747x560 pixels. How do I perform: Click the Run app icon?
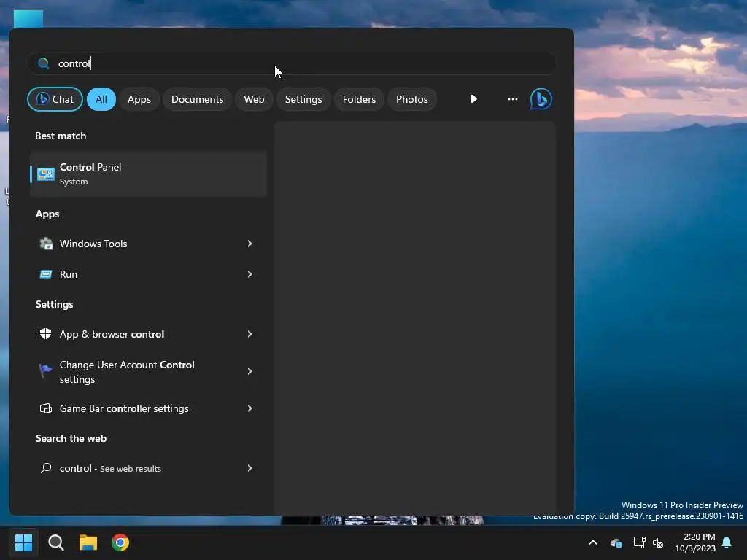pos(46,274)
